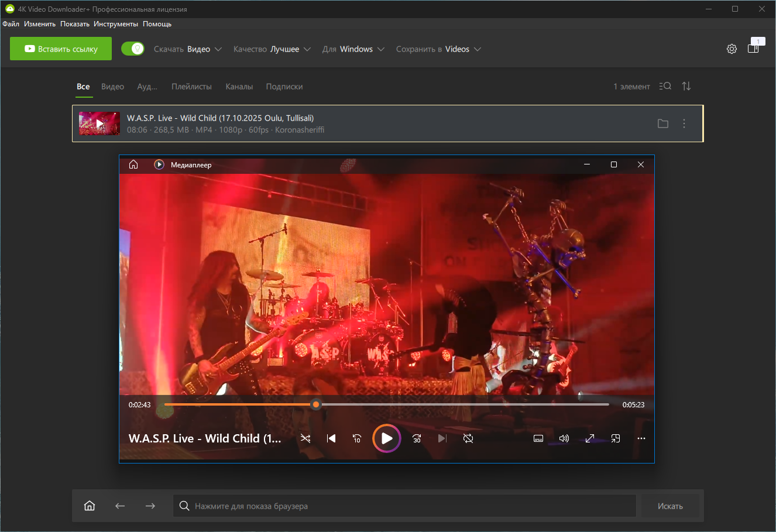
Task: Go to browser home page
Action: coord(90,506)
